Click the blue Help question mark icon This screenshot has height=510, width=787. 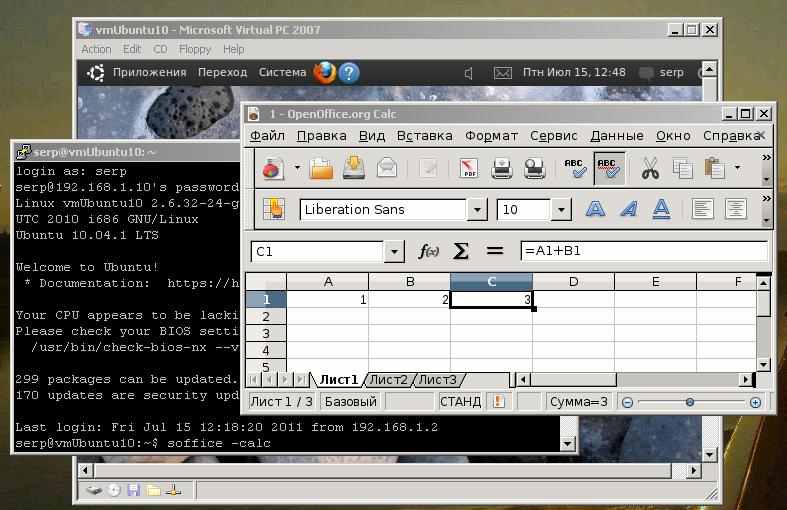click(349, 73)
